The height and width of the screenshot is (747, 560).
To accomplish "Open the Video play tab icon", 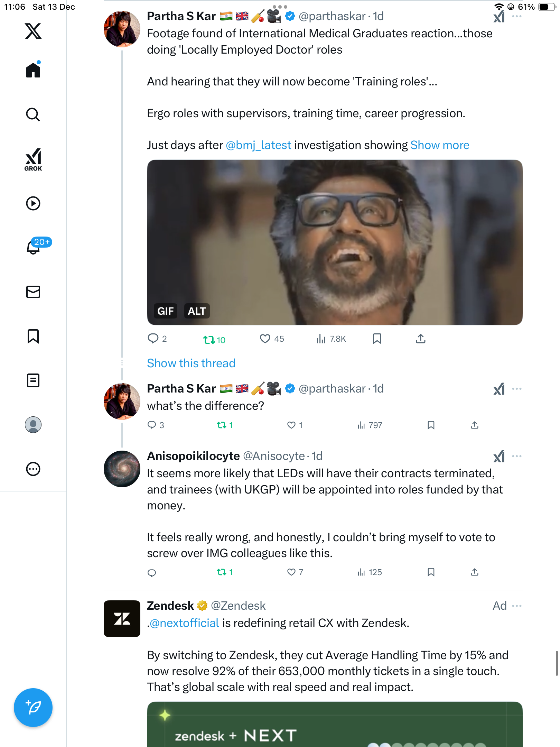I will tap(33, 203).
